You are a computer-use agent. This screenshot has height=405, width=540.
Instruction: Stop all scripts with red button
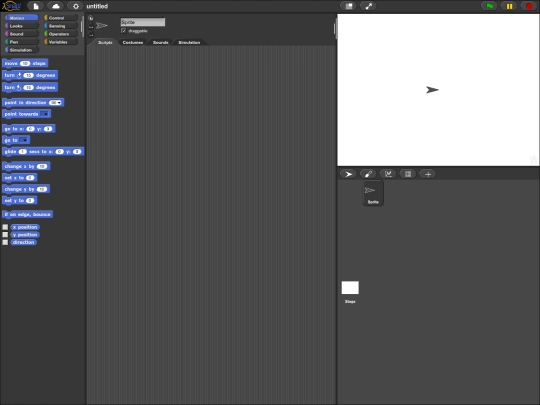coord(529,6)
